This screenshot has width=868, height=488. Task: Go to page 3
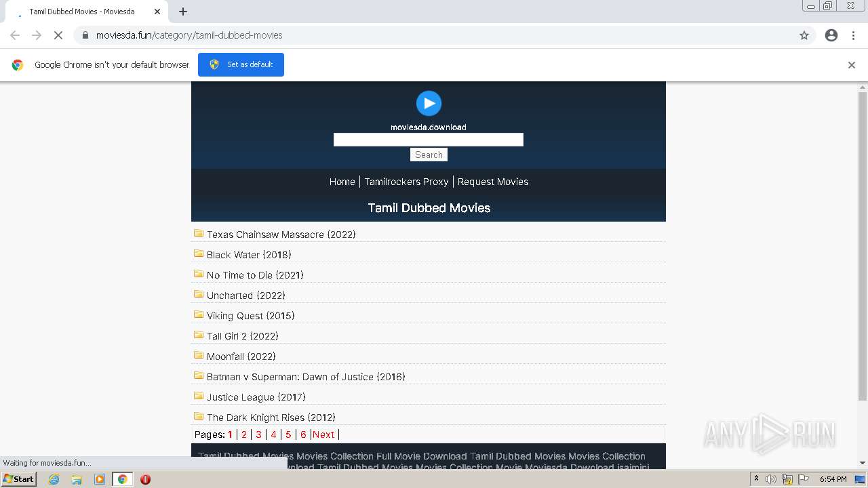(258, 434)
